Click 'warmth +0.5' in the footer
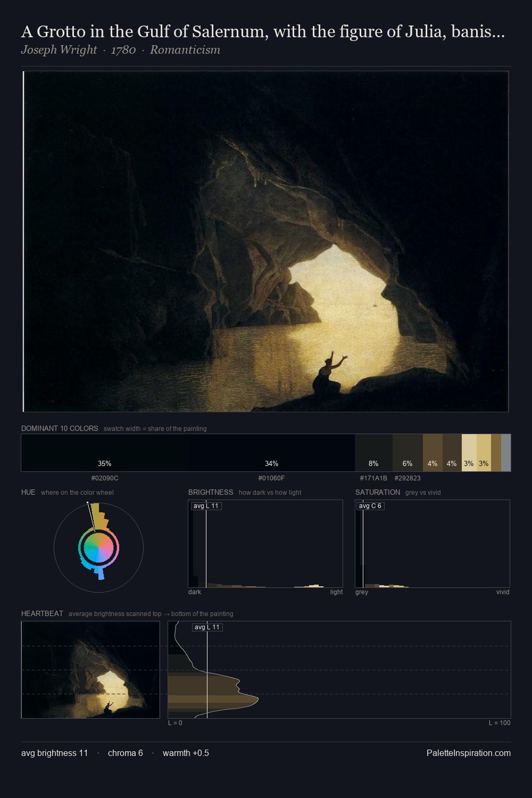This screenshot has height=798, width=532. click(186, 753)
